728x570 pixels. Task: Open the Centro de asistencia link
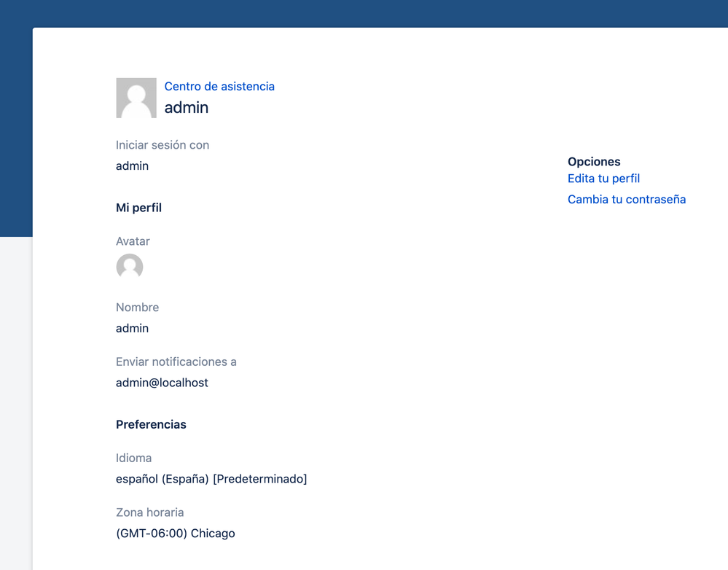219,87
